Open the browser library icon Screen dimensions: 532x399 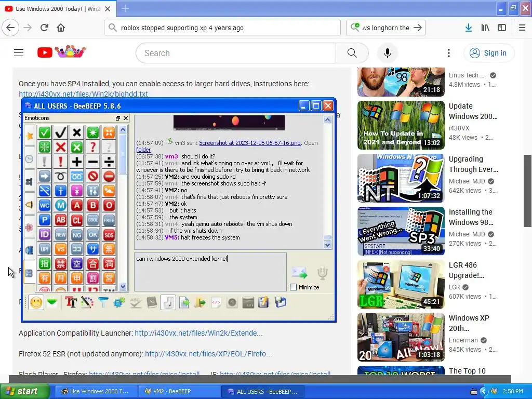485,28
